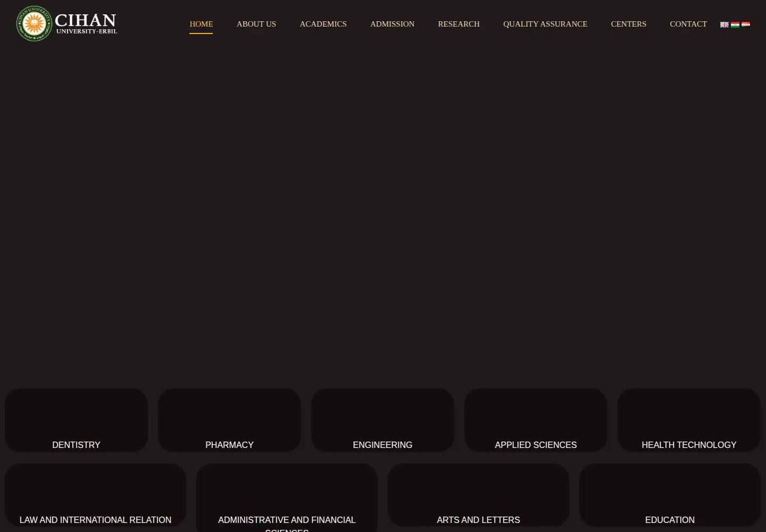Select the Engineering college card
This screenshot has width=766, height=532.
pos(382,420)
